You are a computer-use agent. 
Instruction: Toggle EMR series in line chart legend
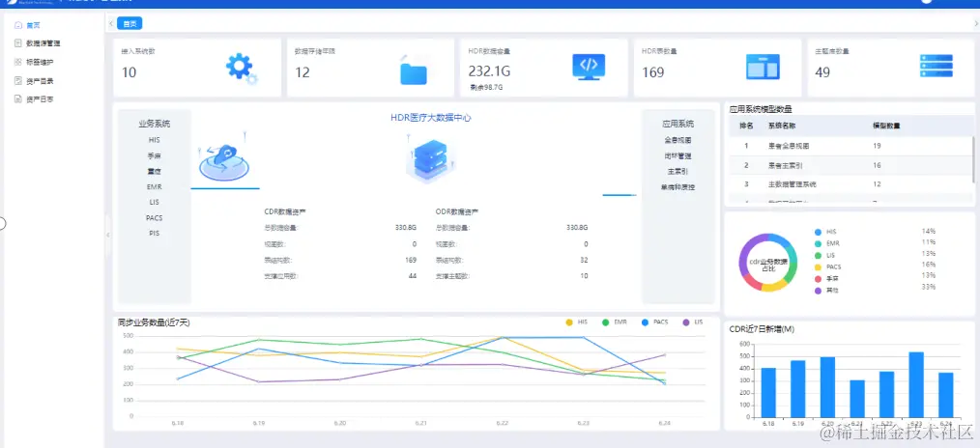pyautogui.click(x=615, y=322)
